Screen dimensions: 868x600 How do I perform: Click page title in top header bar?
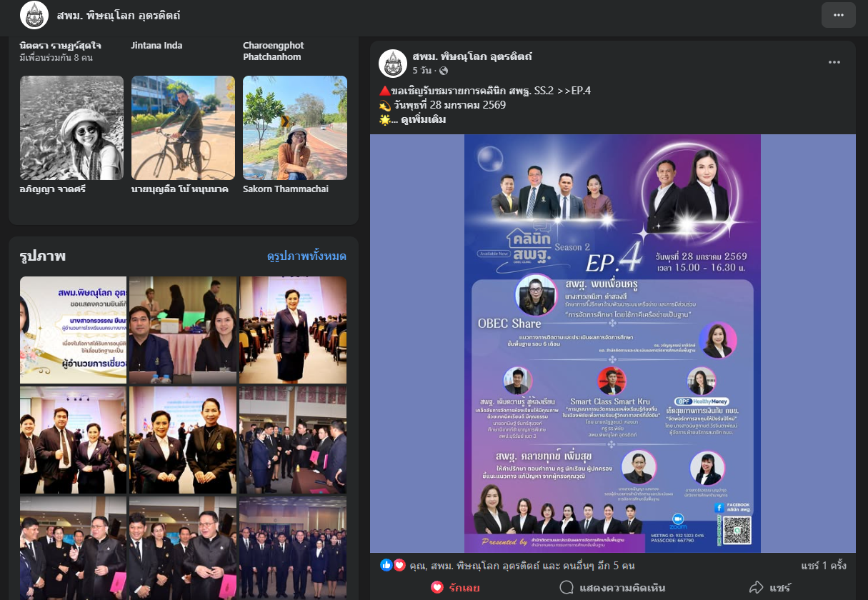pos(119,15)
